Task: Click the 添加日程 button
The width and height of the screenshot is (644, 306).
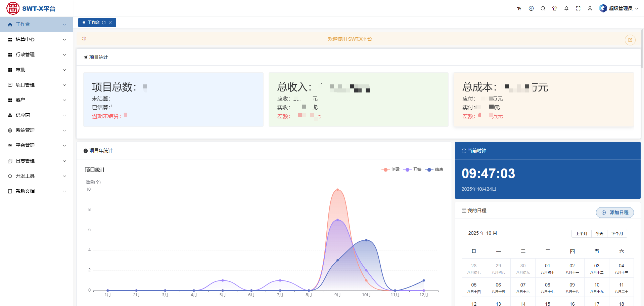Action: (x=615, y=213)
